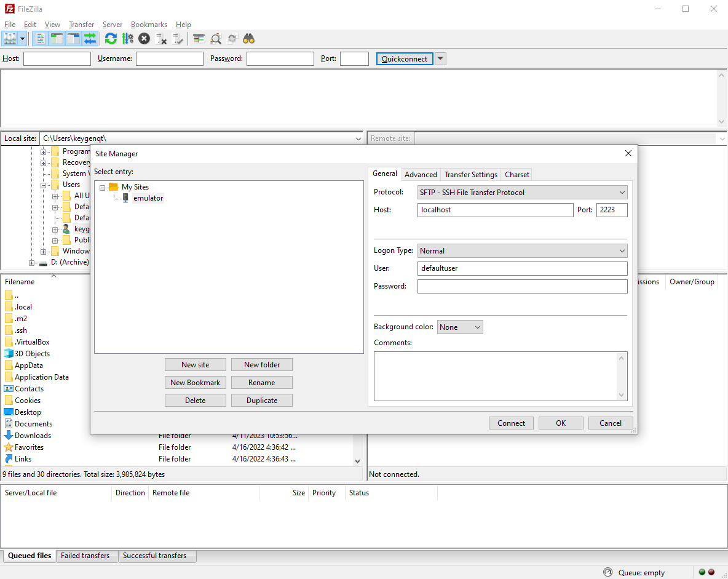This screenshot has width=728, height=579.
Task: Click the queue status icon in the status bar
Action: point(607,572)
